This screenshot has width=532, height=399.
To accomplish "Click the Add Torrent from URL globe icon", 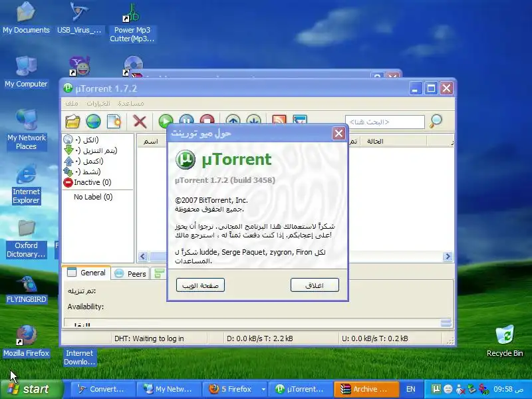I will coord(93,122).
